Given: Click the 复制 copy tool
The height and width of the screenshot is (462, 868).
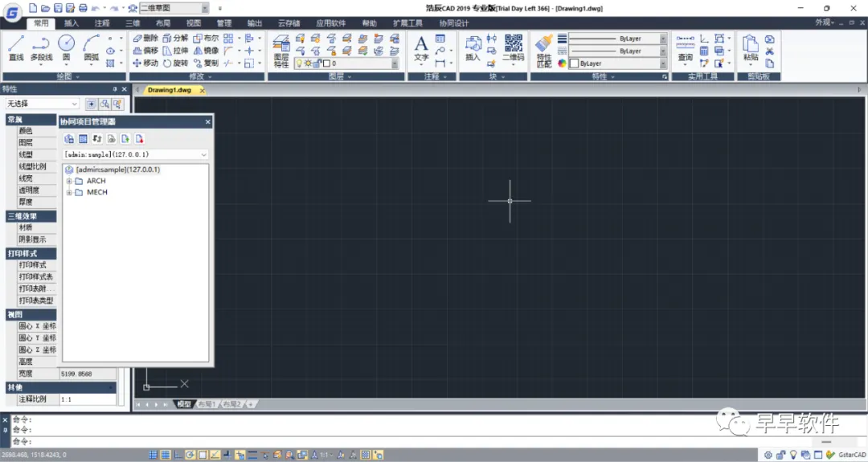Looking at the screenshot, I should pos(206,63).
